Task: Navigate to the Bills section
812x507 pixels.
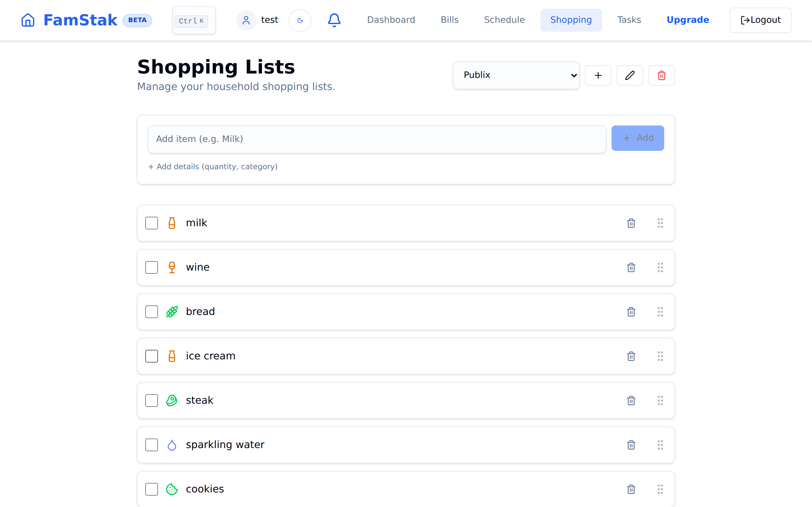Action: [449, 20]
